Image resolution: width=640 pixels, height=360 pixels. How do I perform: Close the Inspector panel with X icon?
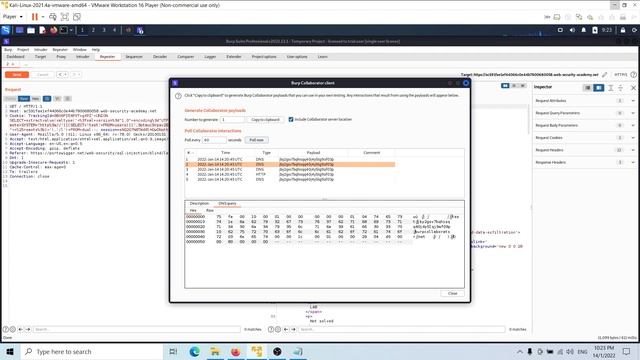coord(633,88)
